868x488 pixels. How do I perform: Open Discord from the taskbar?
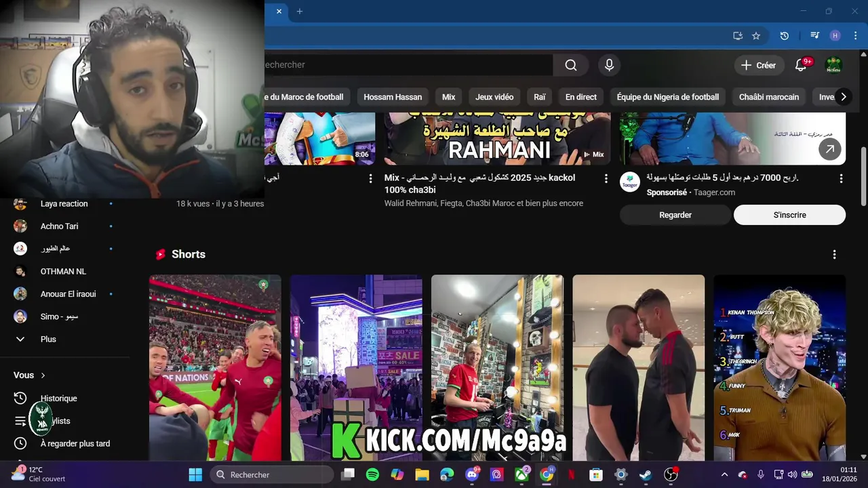click(x=472, y=474)
